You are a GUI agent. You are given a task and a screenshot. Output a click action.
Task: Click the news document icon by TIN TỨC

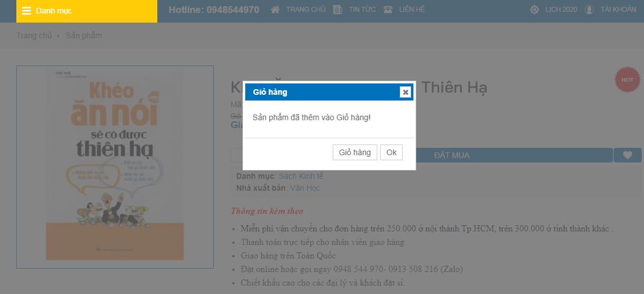pyautogui.click(x=338, y=10)
